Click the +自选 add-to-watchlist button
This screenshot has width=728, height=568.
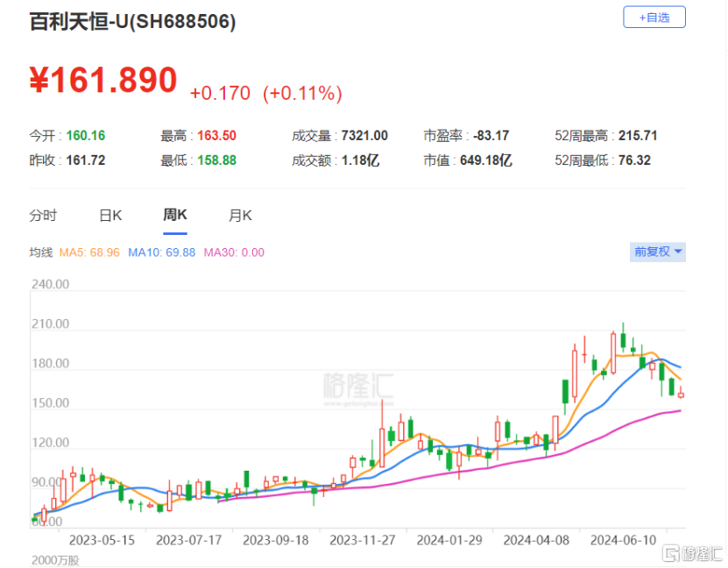654,18
